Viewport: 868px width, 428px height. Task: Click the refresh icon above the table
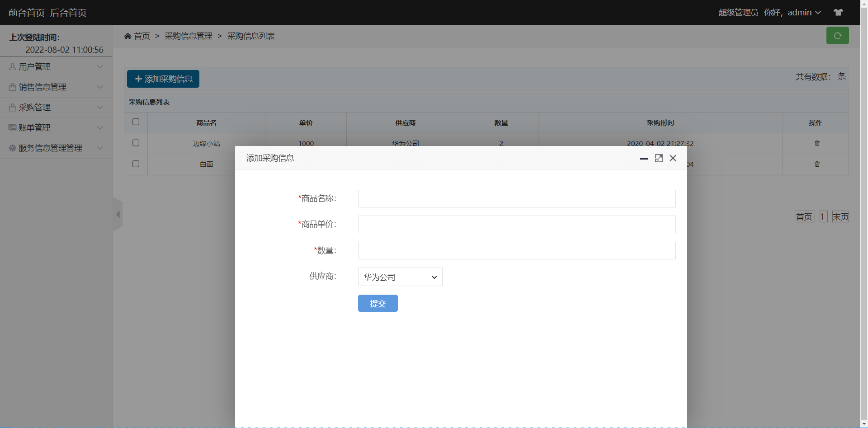click(x=838, y=35)
